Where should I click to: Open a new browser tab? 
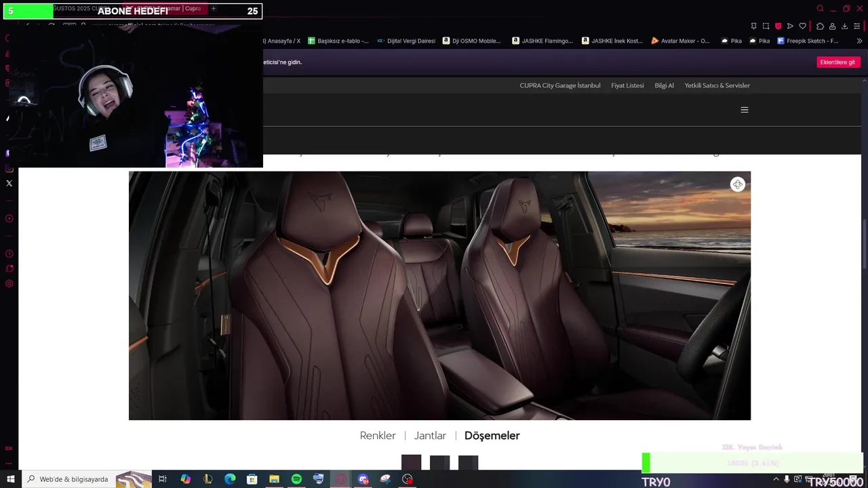click(213, 9)
